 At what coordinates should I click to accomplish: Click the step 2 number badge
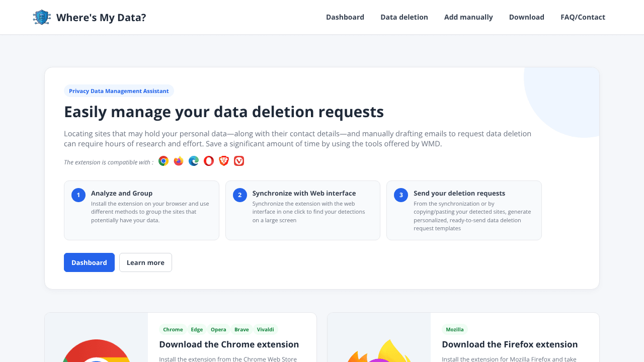click(240, 195)
